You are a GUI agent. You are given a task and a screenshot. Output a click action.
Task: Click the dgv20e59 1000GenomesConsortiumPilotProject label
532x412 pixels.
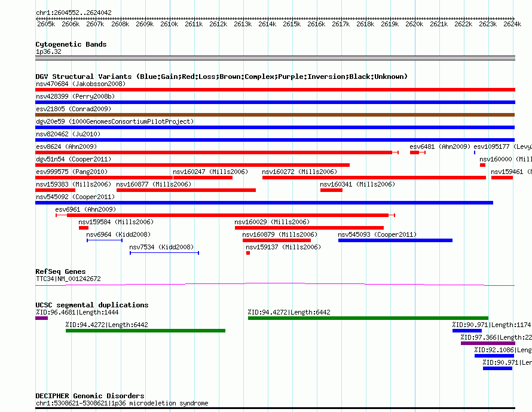tap(115, 121)
